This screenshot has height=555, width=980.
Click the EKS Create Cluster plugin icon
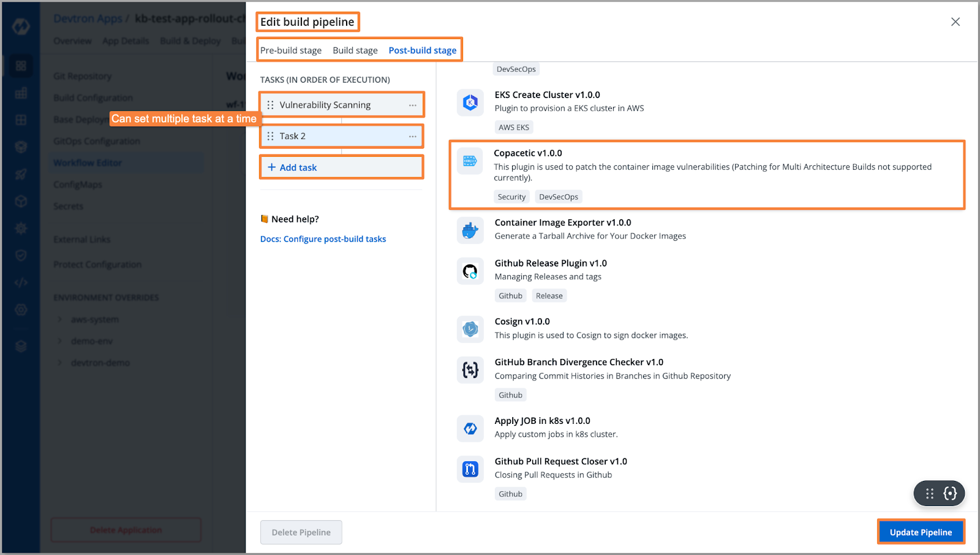470,103
